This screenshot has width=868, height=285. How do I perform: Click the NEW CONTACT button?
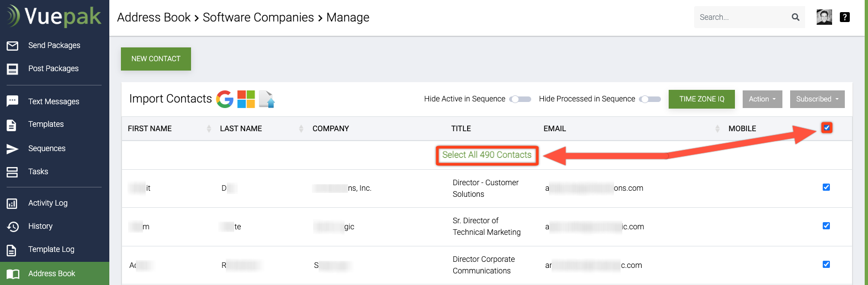[156, 59]
